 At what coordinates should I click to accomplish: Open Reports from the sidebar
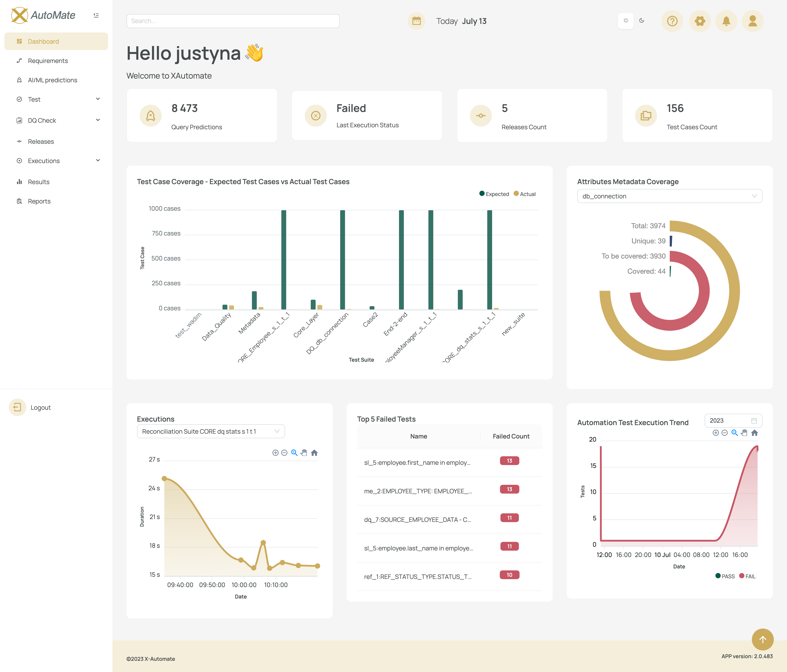click(x=39, y=201)
